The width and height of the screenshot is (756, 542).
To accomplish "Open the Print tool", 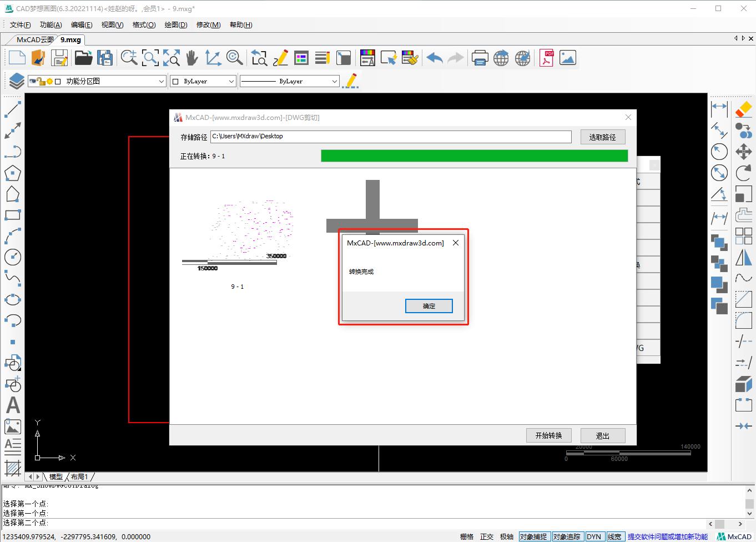I will click(x=480, y=57).
